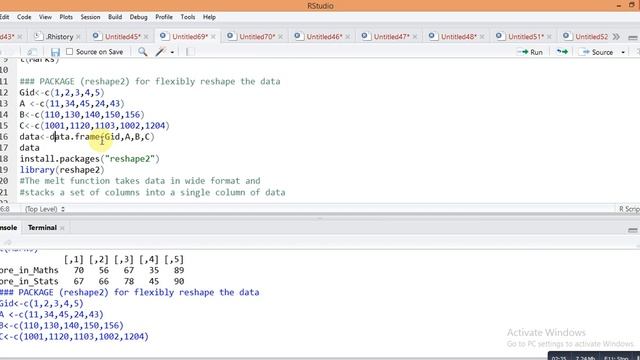Open Find/Replace with the magnifier icon

tap(142, 52)
